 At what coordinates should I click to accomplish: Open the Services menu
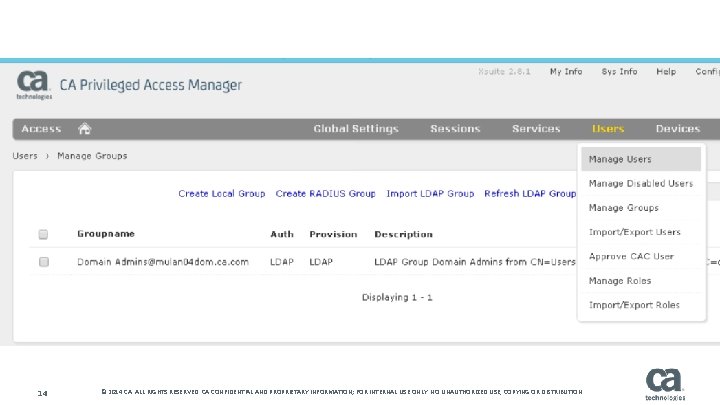pos(536,129)
